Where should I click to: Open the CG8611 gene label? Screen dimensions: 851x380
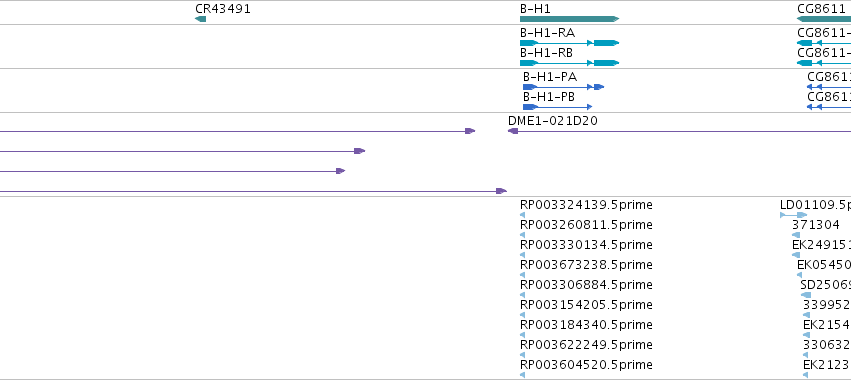[x=820, y=9]
